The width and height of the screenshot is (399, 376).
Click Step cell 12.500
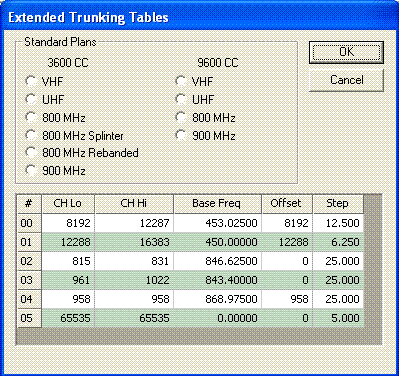coord(338,223)
